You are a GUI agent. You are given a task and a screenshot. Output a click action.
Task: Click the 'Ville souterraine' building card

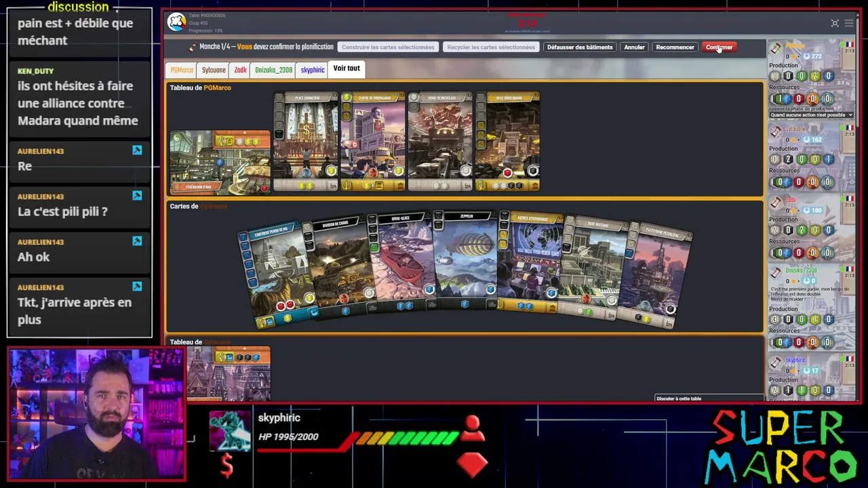[508, 142]
